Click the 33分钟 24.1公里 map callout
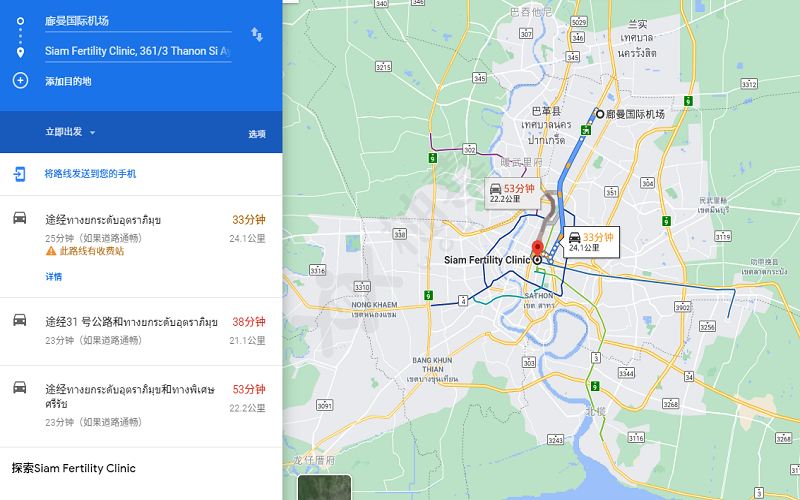800x500 pixels. [591, 242]
